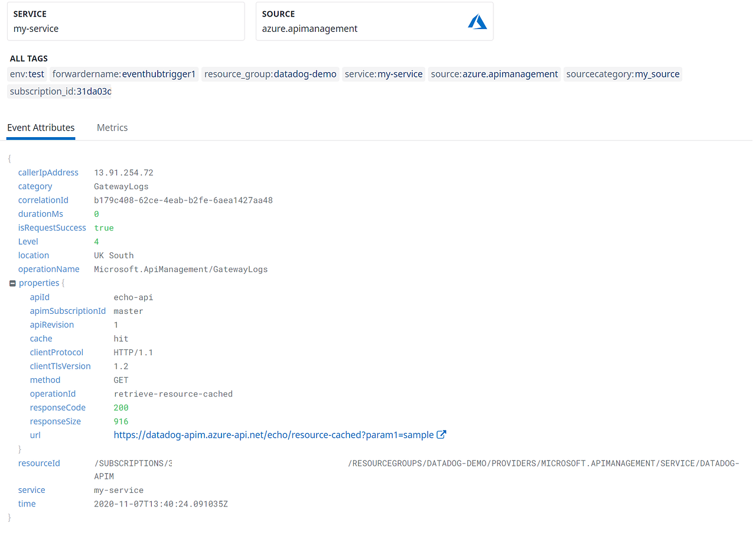Viewport: 756px width, 539px height.
Task: Click the subscription_id tag
Action: [59, 92]
